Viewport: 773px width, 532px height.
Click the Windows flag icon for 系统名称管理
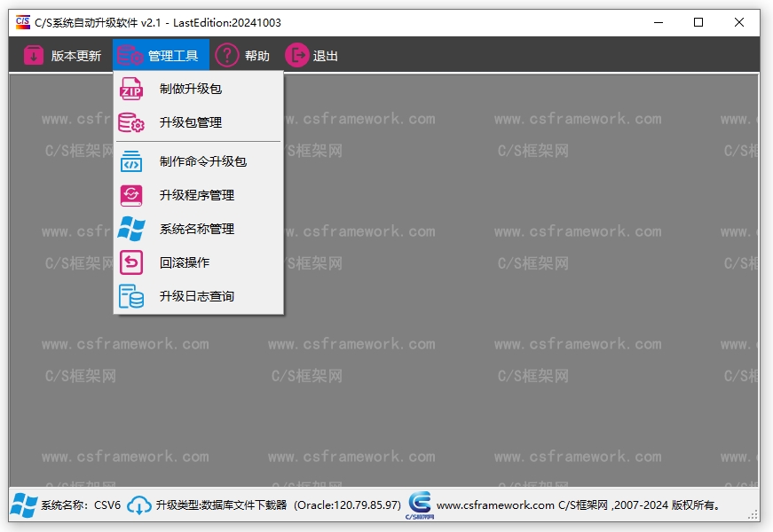click(x=131, y=229)
